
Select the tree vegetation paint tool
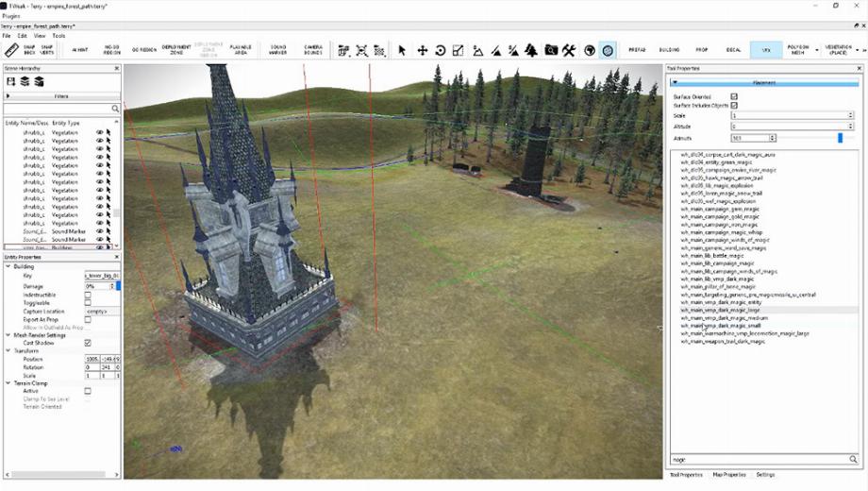coord(531,50)
